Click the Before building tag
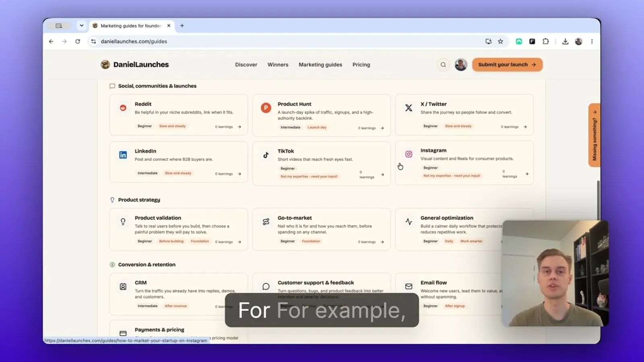The height and width of the screenshot is (362, 644). pyautogui.click(x=171, y=241)
